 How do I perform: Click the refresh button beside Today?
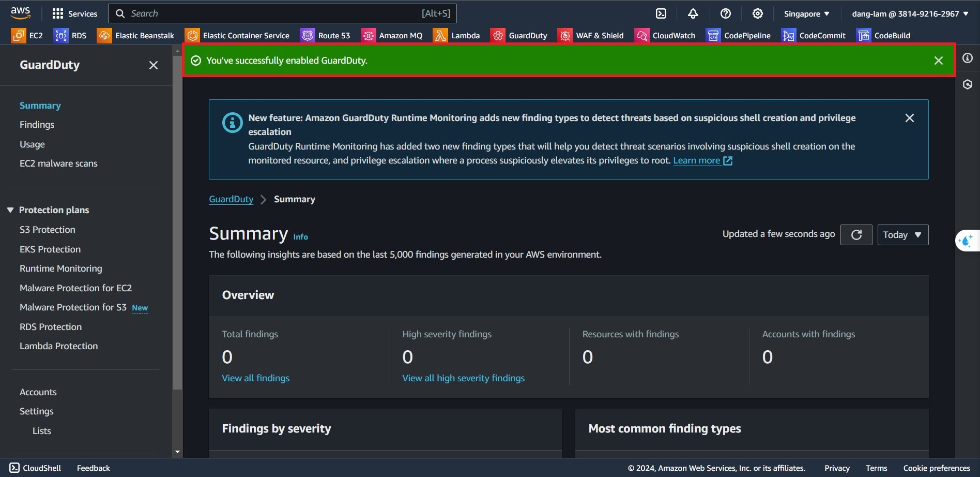[x=856, y=235]
